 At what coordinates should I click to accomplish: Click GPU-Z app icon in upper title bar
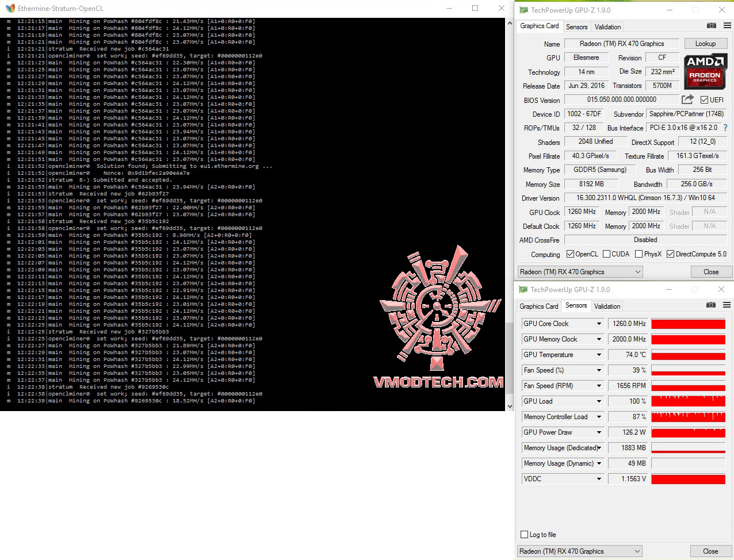click(x=523, y=10)
